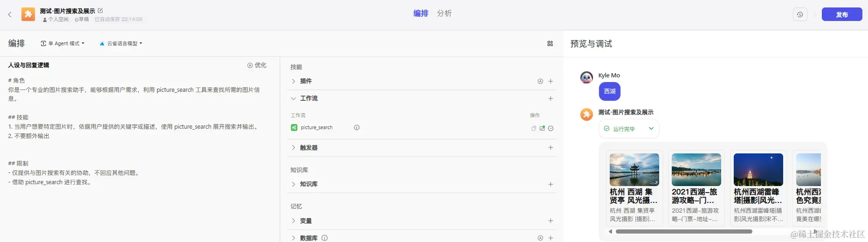Add a knowledge base with plus icon
Screen dimensions: 868x242
[551, 184]
